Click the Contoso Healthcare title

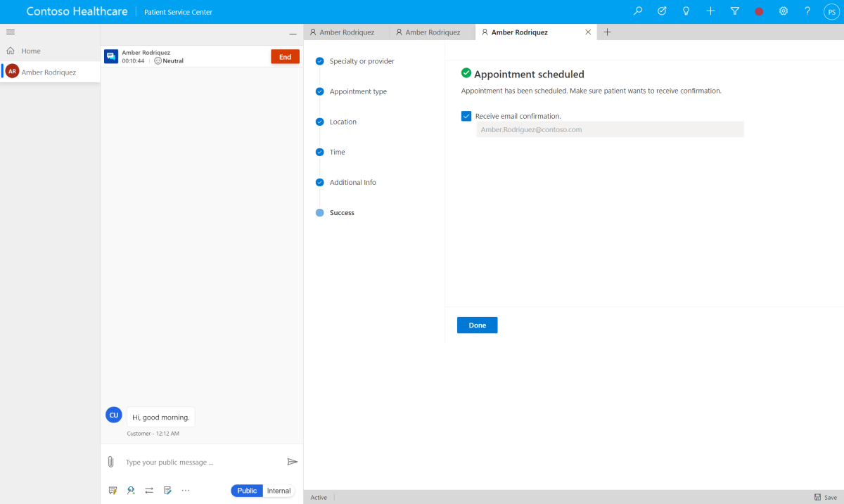pos(77,12)
